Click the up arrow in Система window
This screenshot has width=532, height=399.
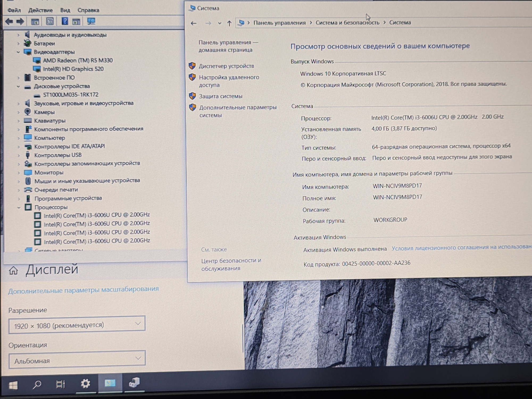[229, 23]
